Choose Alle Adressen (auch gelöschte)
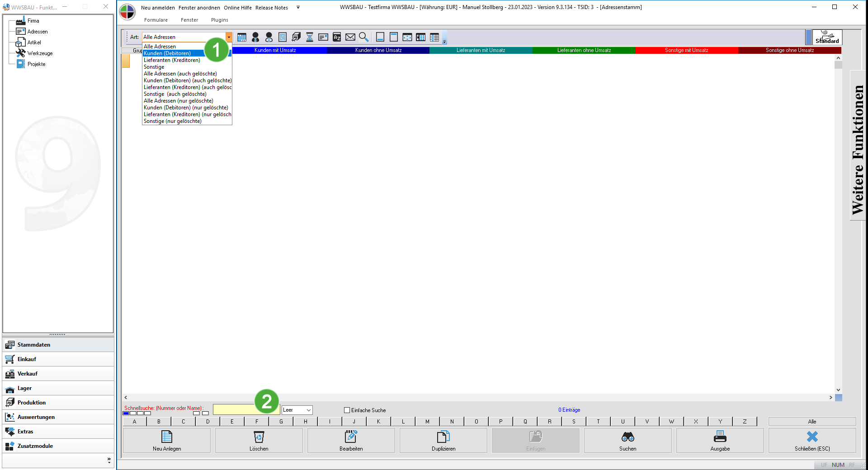The height and width of the screenshot is (470, 868). click(187, 74)
